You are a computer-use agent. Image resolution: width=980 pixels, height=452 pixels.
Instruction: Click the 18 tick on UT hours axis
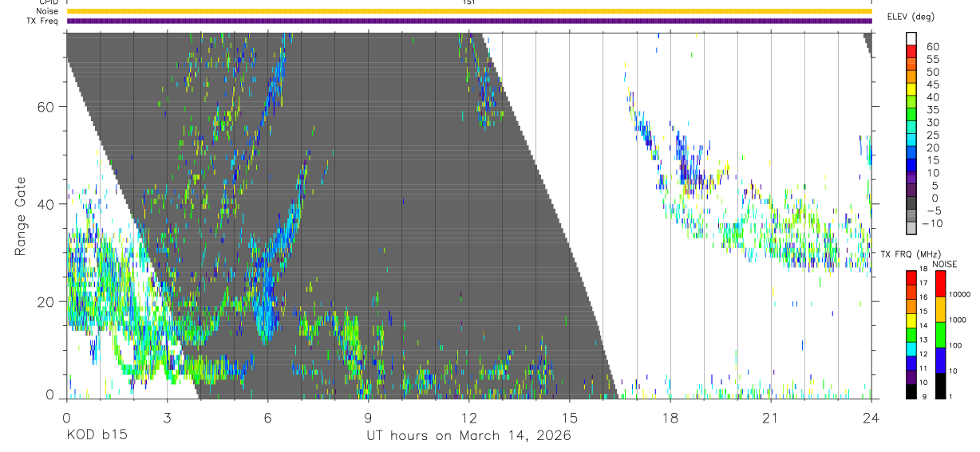[x=670, y=417]
